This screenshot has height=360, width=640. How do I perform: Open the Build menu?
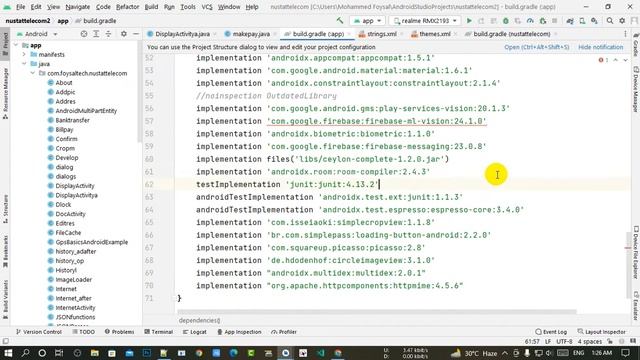[x=151, y=7]
